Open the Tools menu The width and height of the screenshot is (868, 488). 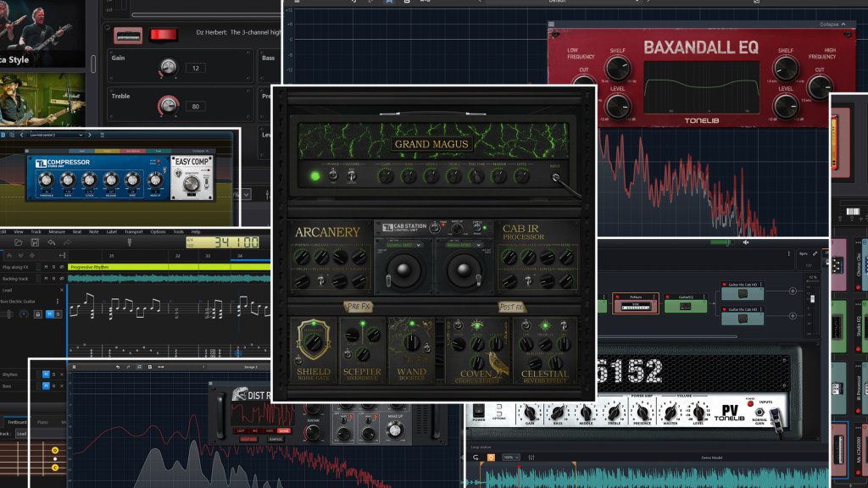coord(178,231)
